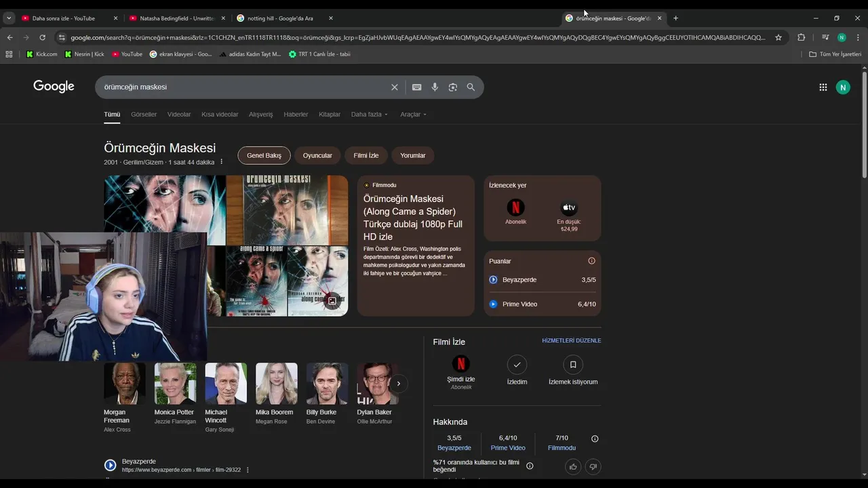This screenshot has height=488, width=868.
Task: Open the on-screen keyboard input tool
Action: [416, 87]
